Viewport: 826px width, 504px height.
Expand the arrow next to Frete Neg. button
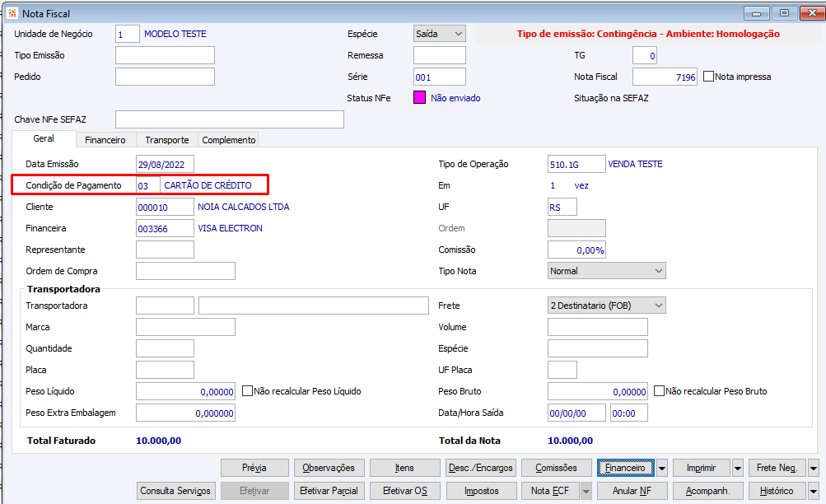pyautogui.click(x=814, y=468)
